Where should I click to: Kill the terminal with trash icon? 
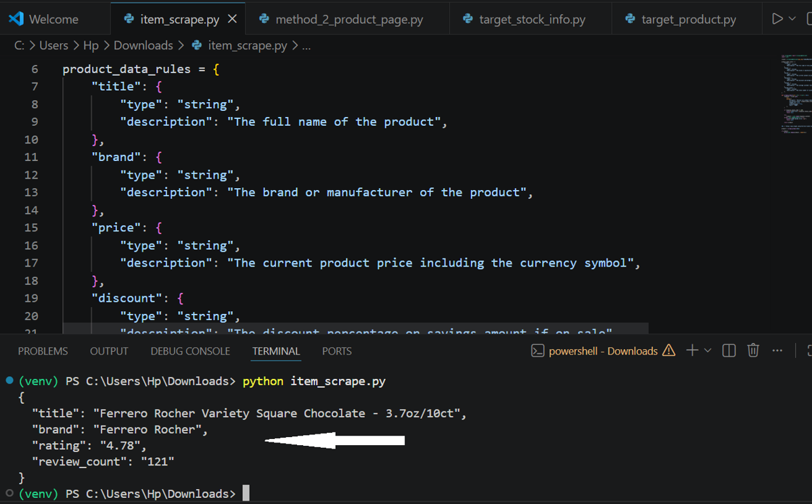[753, 350]
